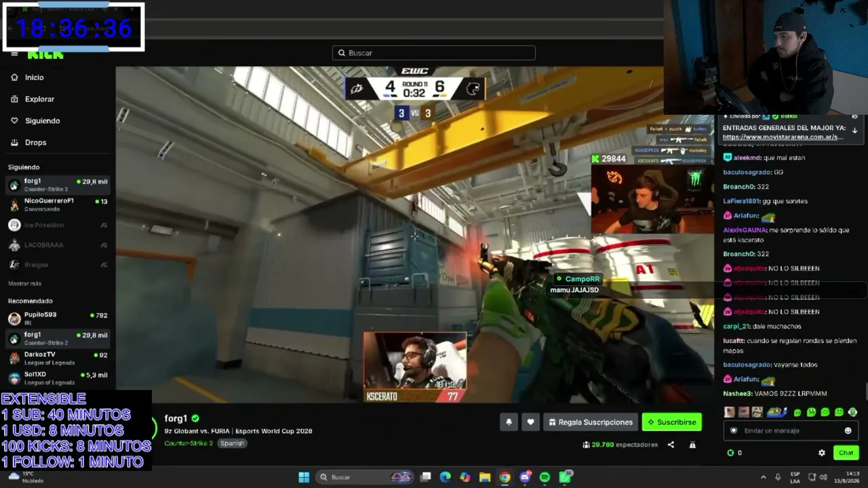Open Google Chrome from taskbar
The image size is (868, 488).
(x=505, y=477)
